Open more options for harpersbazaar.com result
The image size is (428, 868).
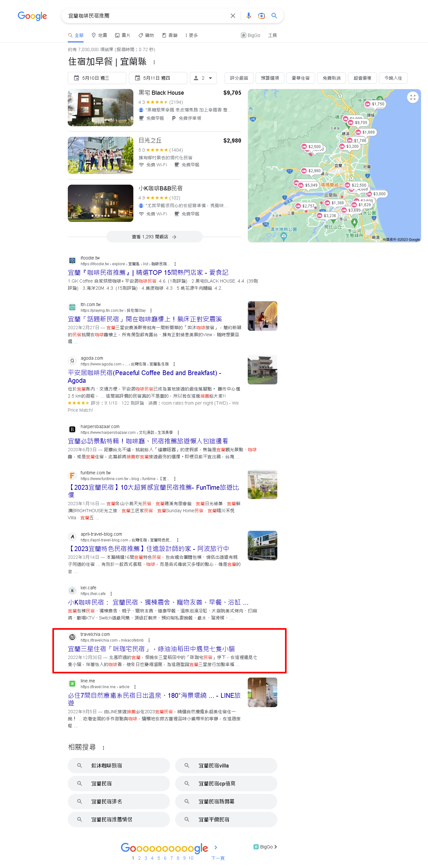pos(178,433)
